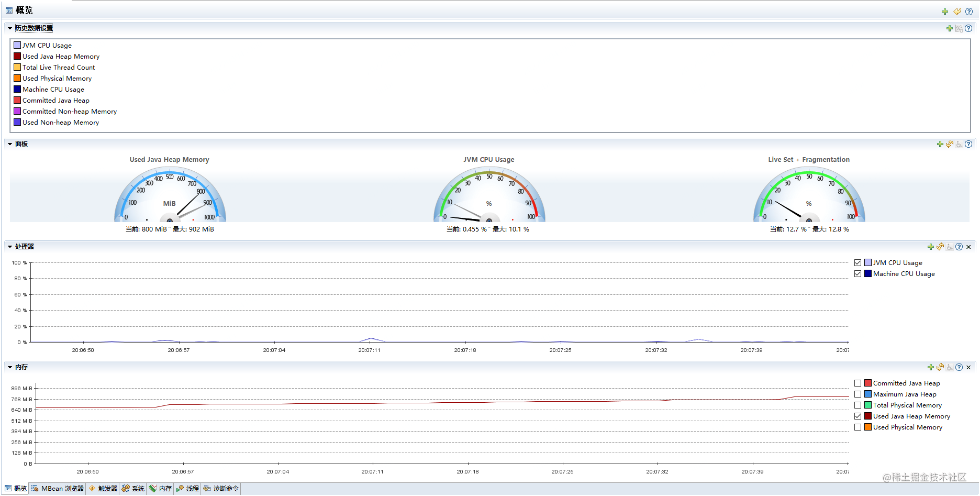Screen dimensions: 980x496
Task: Click the 最大: 10.1 % reading
Action: coord(511,229)
